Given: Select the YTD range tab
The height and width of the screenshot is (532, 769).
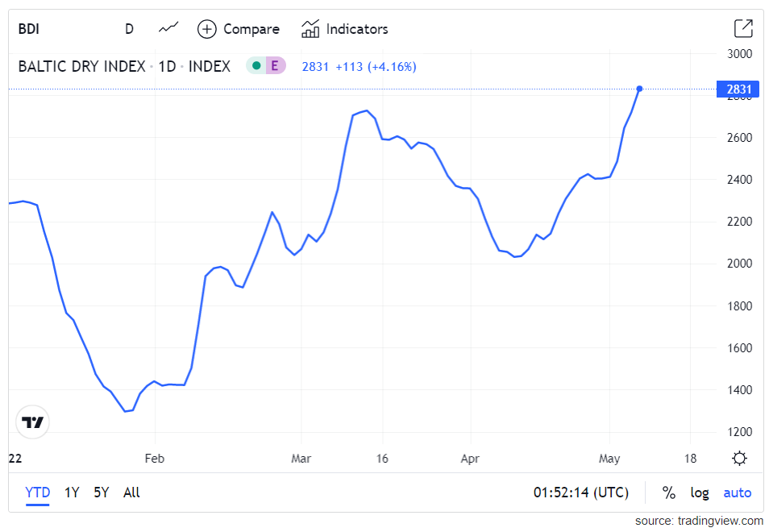Looking at the screenshot, I should point(37,493).
